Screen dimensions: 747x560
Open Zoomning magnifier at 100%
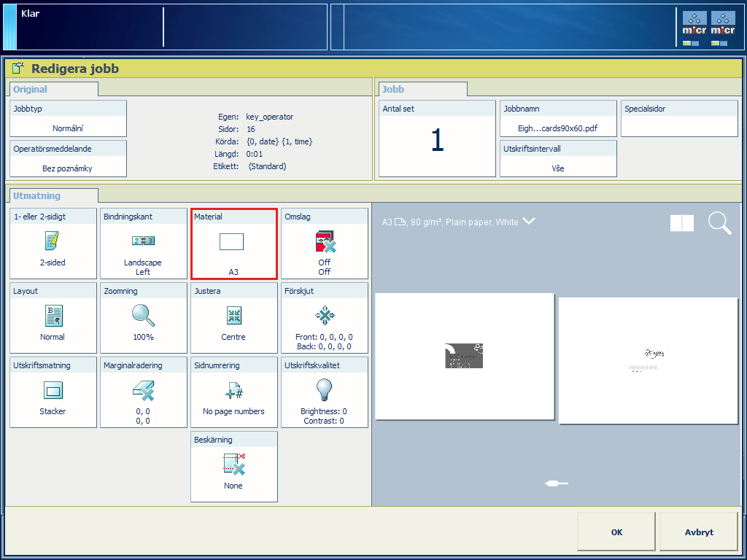(143, 316)
